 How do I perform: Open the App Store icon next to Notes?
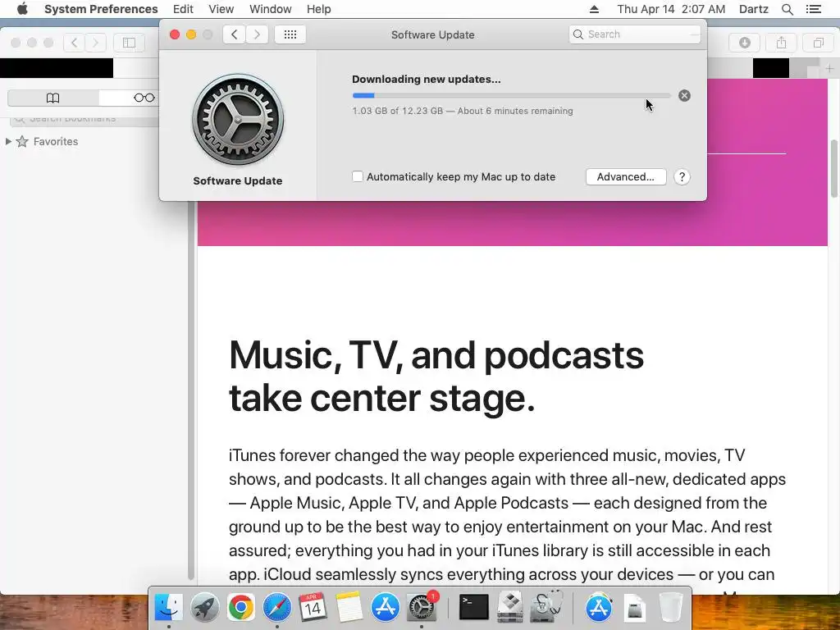(x=386, y=608)
